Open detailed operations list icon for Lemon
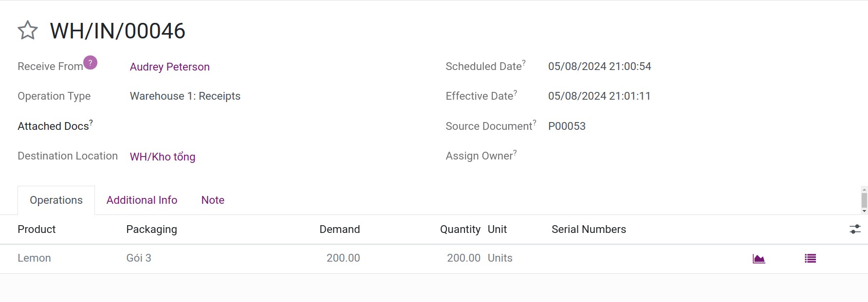The image size is (868, 302). (x=811, y=259)
